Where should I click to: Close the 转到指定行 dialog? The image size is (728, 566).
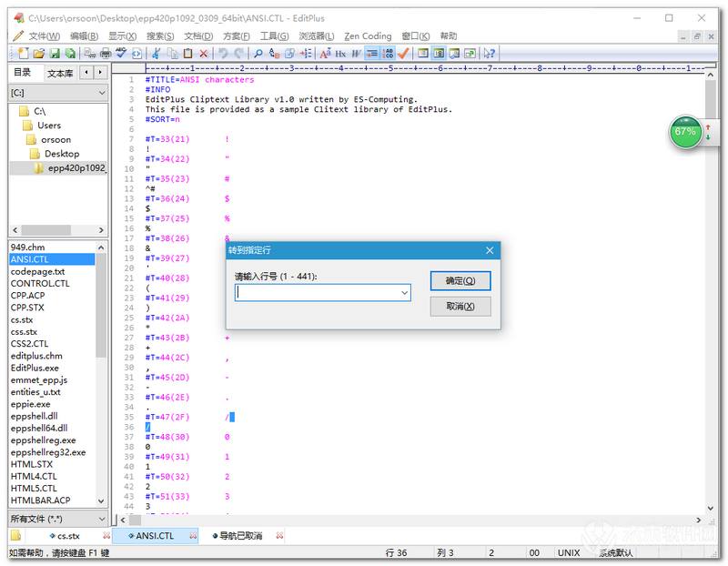point(490,251)
